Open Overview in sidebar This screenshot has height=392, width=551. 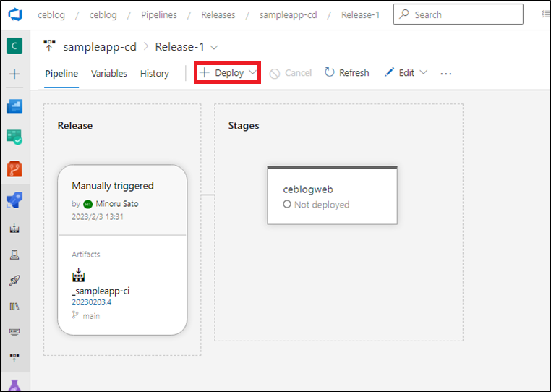point(14,106)
